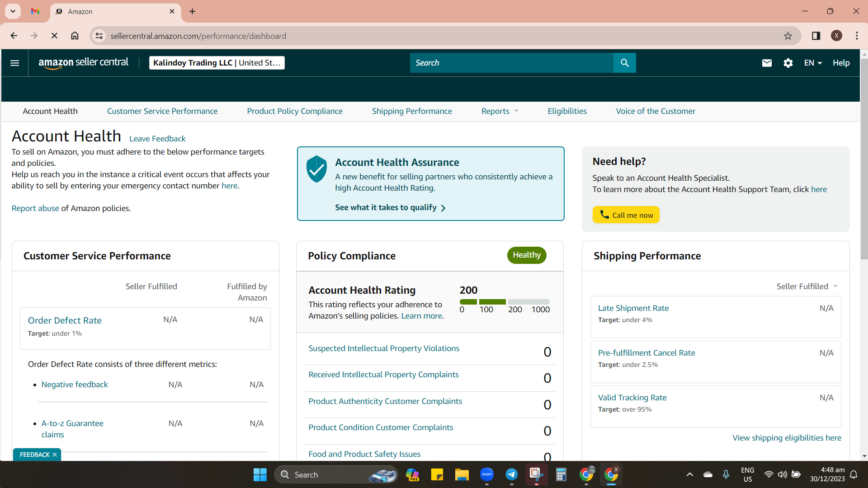868x488 pixels.
Task: Open File Explorer from the taskbar
Action: (462, 474)
